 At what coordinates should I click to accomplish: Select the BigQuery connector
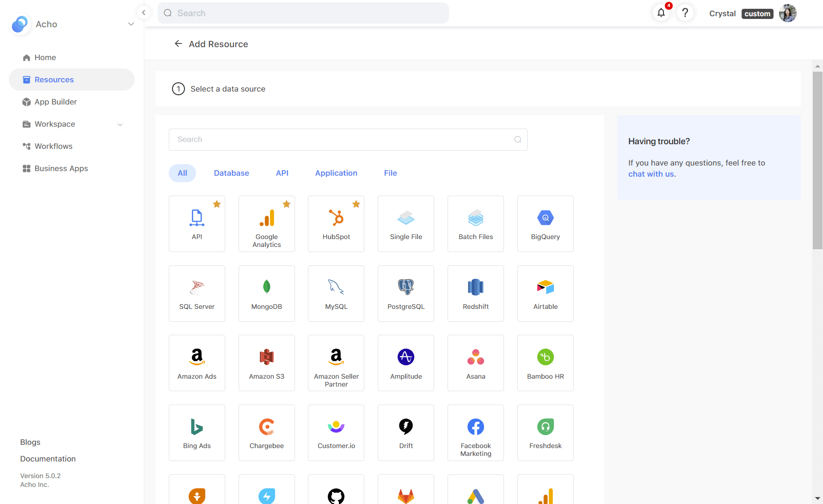546,224
